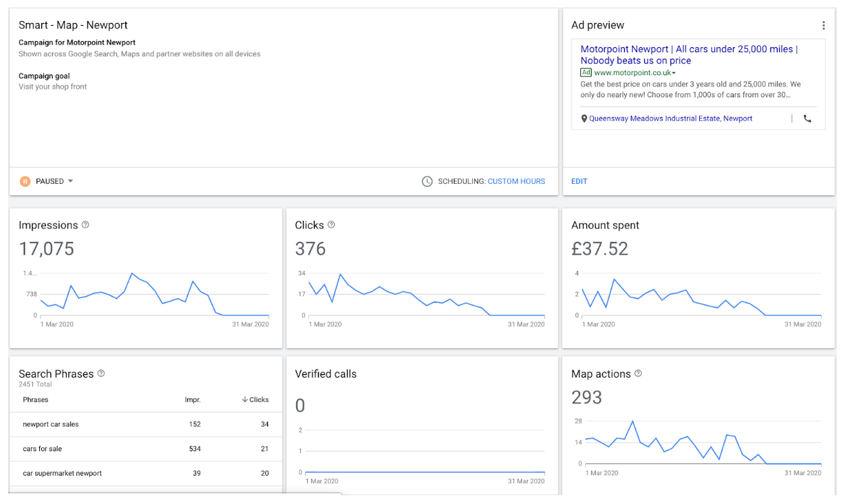Open the caret beside www.motorpoint.co.uk
848x504 pixels.
click(674, 73)
